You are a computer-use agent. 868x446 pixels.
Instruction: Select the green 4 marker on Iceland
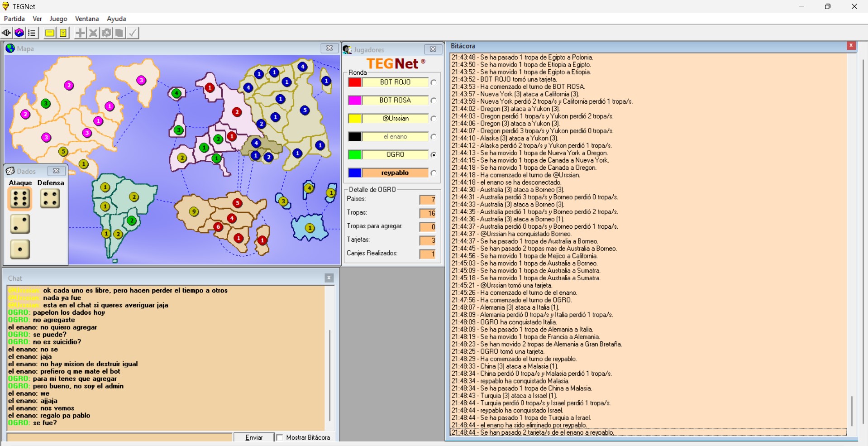(x=176, y=93)
